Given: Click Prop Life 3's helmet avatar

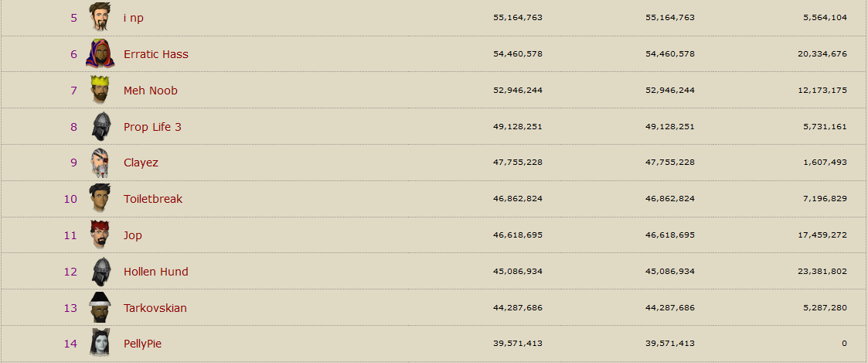Looking at the screenshot, I should pos(100,126).
